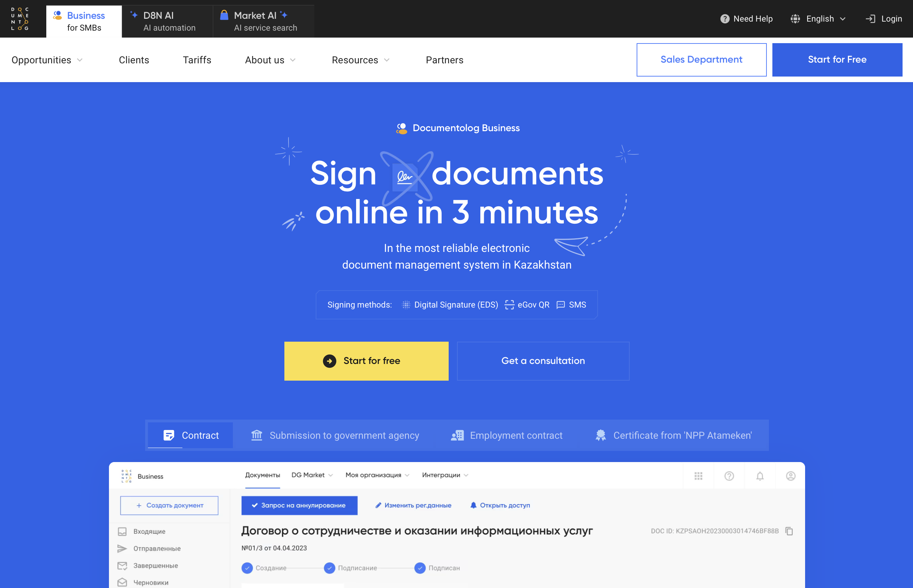This screenshot has height=588, width=913.
Task: Click the D8N AI sparkle icon
Action: [x=134, y=15]
